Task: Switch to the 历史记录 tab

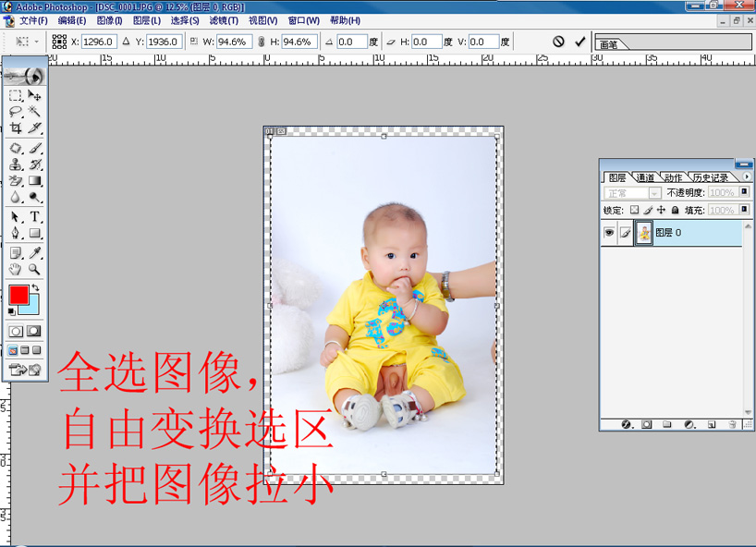Action: pyautogui.click(x=710, y=177)
